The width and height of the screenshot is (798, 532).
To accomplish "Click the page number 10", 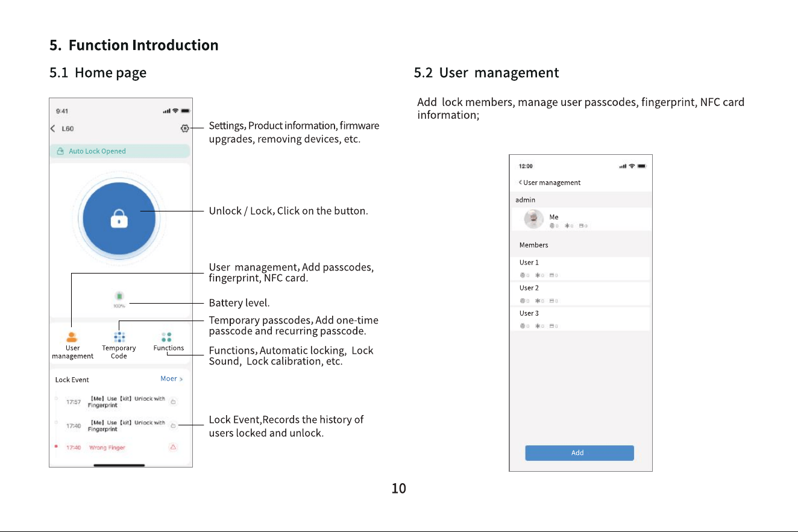I will click(399, 489).
